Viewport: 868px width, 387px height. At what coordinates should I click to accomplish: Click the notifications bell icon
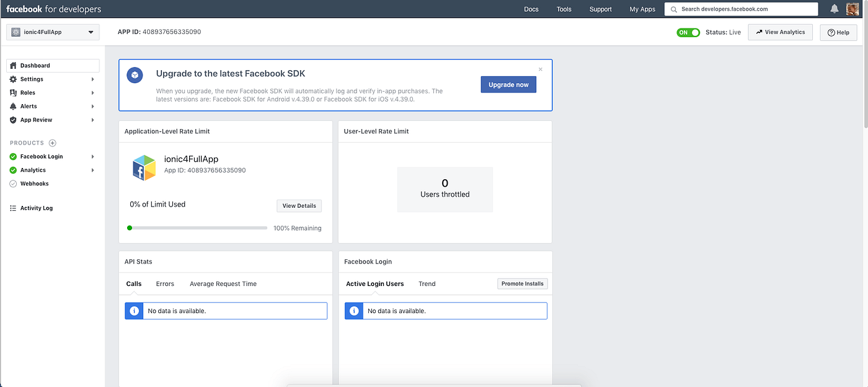(835, 9)
